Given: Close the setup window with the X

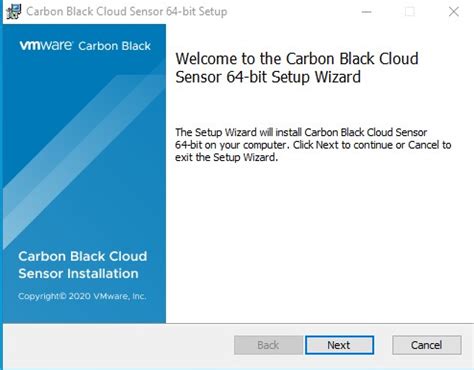Looking at the screenshot, I should 454,12.
